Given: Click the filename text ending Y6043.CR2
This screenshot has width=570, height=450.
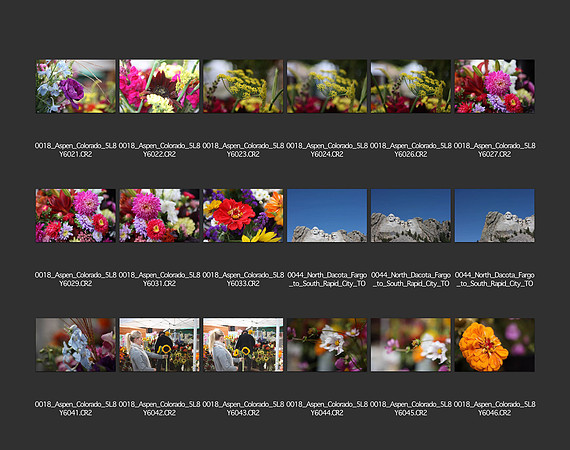Looking at the screenshot, I should (x=243, y=409).
